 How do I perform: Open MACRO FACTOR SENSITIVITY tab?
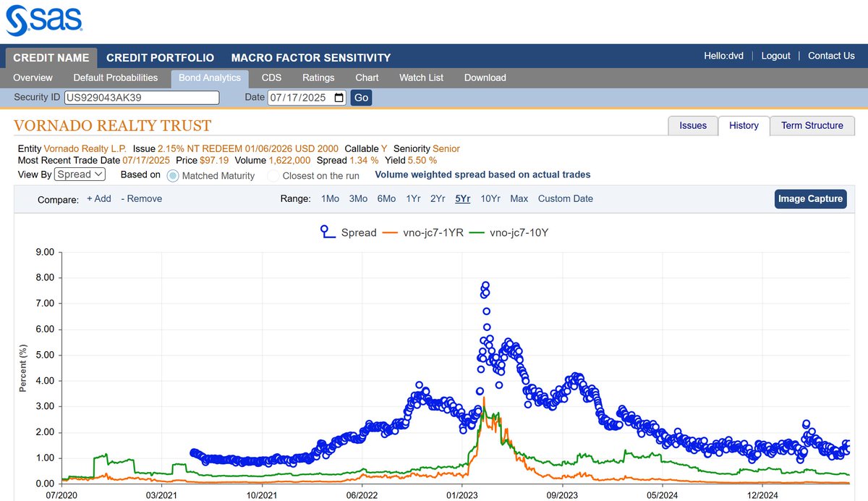(x=311, y=57)
